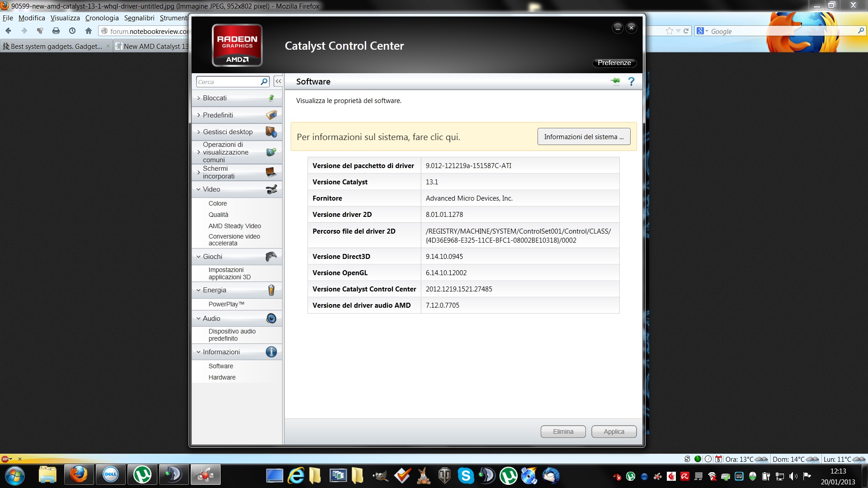Click the Firefox print icon
This screenshot has width=868, height=488.
click(x=56, y=31)
